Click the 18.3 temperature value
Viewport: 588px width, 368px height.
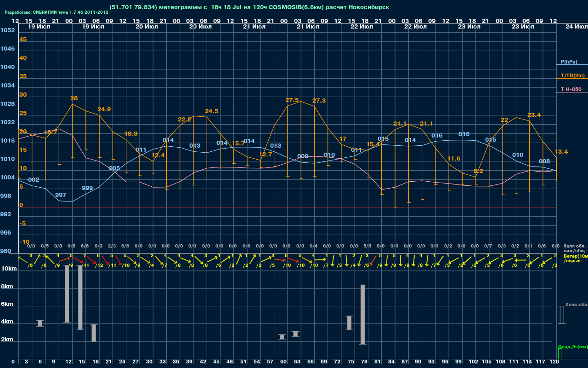tap(131, 134)
